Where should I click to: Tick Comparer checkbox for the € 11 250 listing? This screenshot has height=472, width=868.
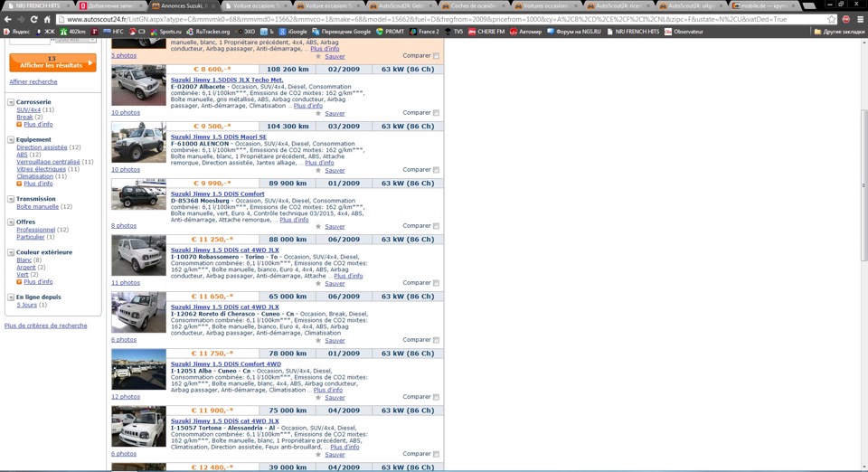pos(436,283)
